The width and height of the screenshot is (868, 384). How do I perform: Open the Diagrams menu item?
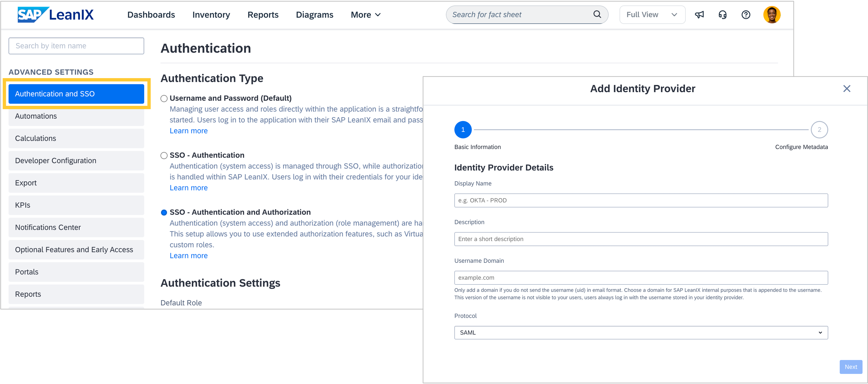(314, 14)
